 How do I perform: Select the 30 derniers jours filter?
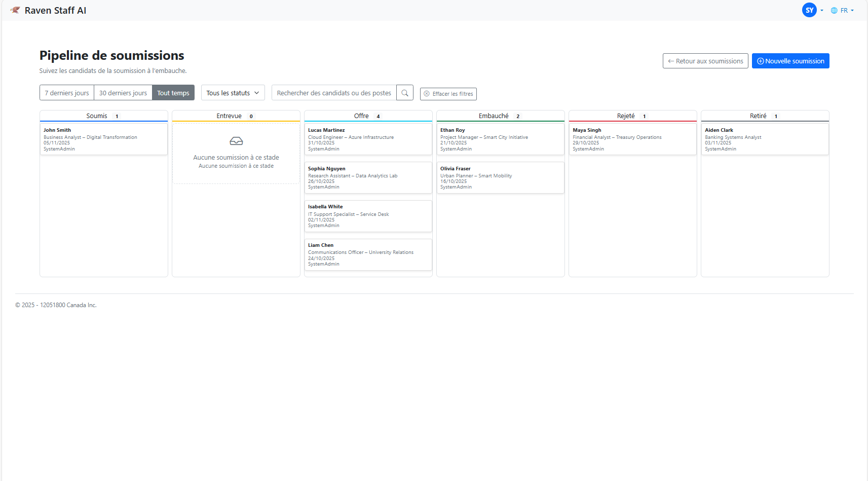(123, 93)
